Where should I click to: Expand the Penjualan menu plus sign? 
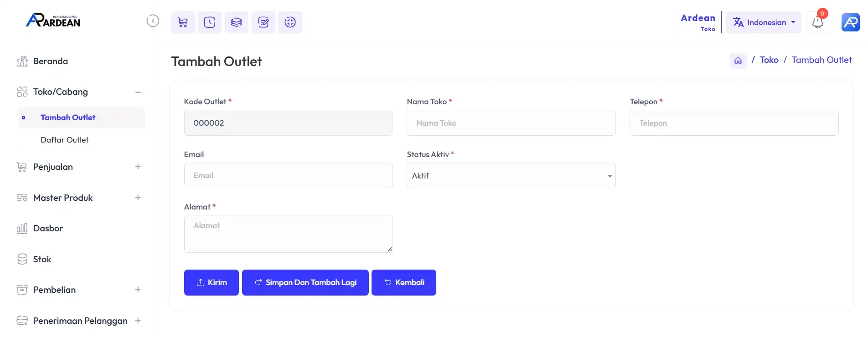(x=138, y=167)
